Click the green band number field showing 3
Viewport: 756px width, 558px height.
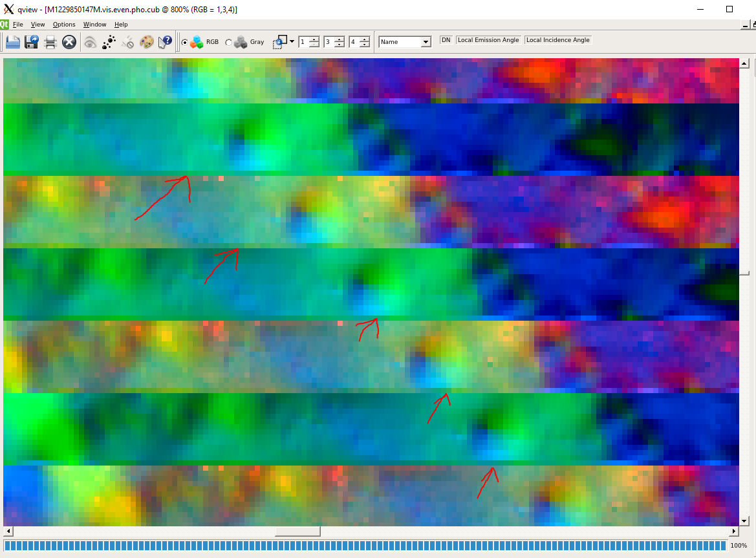pos(329,42)
